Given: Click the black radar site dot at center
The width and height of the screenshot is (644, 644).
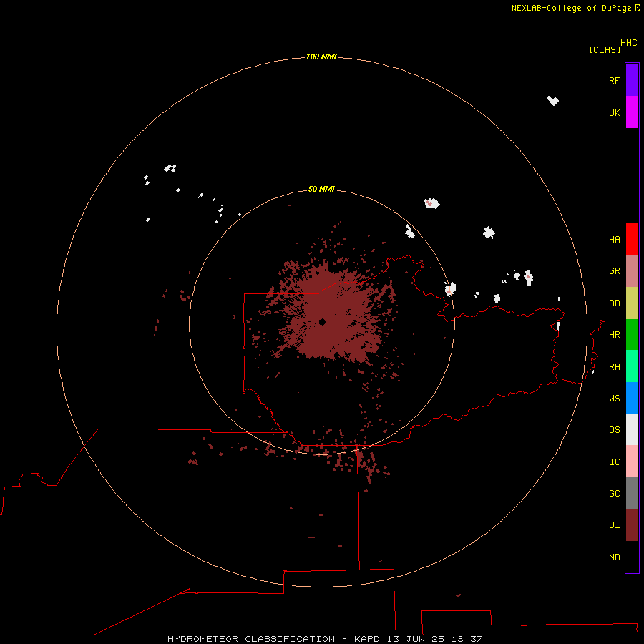Looking at the screenshot, I should coord(322,321).
